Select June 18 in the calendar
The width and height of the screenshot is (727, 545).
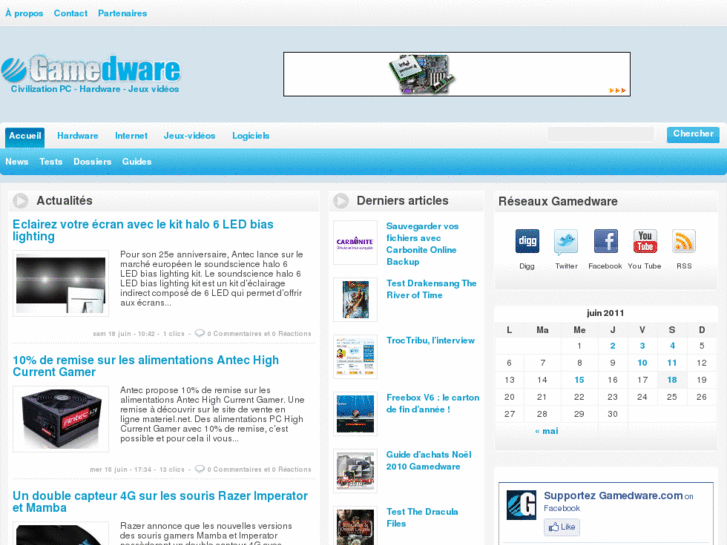672,380
